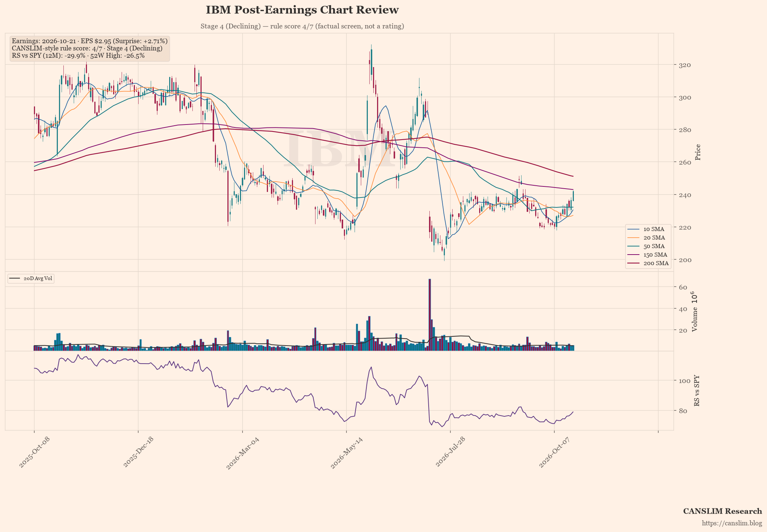The height and width of the screenshot is (532, 767).
Task: Click the 'Earnings: 2026-10-21' info line
Action: coord(90,41)
